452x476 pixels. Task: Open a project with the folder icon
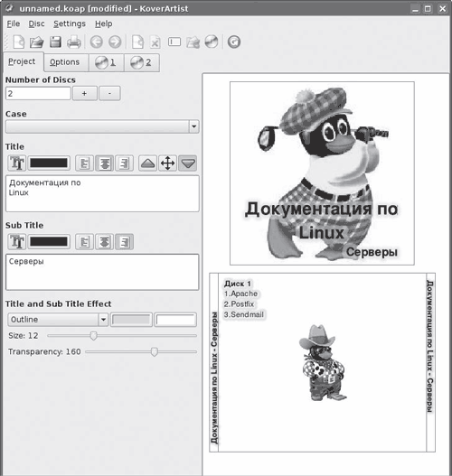tap(36, 42)
